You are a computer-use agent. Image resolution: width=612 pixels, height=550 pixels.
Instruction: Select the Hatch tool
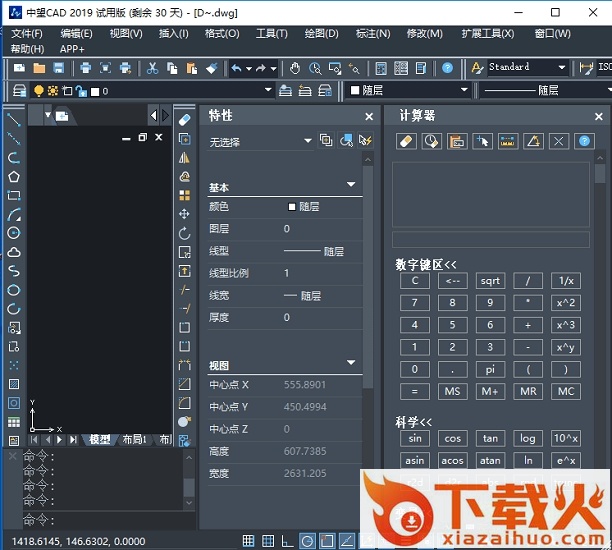(14, 384)
